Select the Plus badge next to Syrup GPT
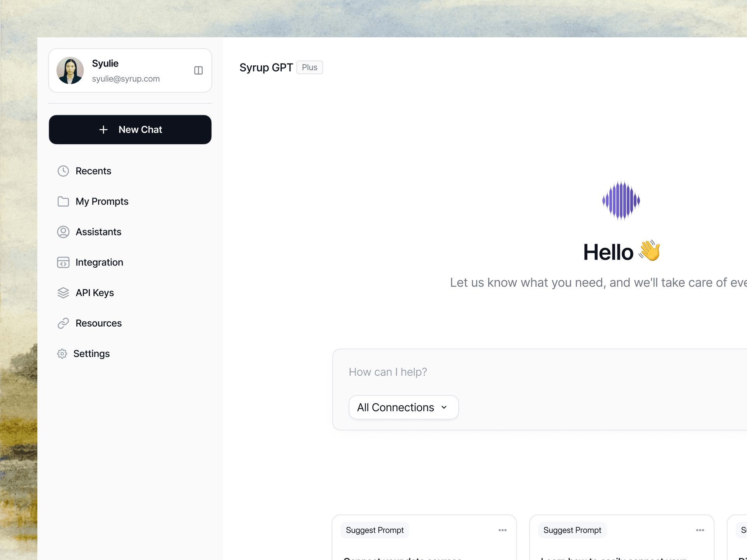Image resolution: width=747 pixels, height=560 pixels. click(x=309, y=67)
